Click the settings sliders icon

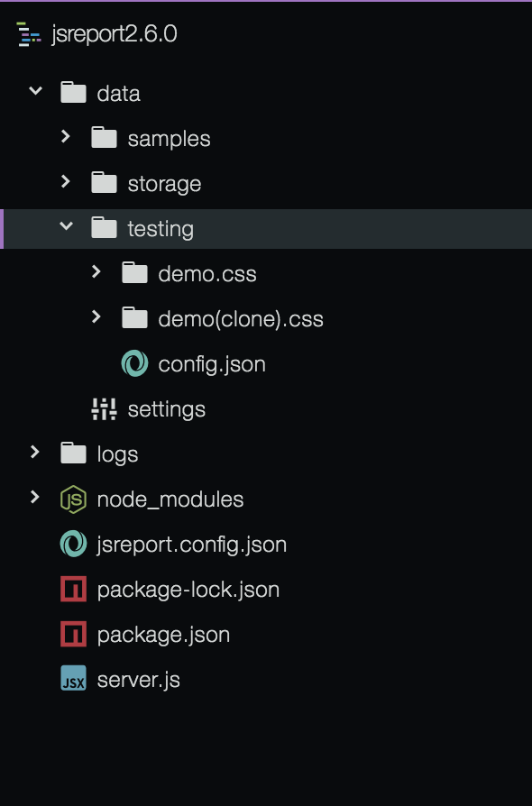point(104,408)
